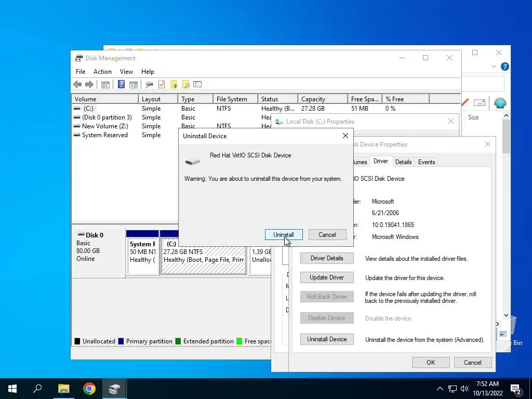
Task: Click Cancel in Device Properties dialog
Action: point(473,362)
